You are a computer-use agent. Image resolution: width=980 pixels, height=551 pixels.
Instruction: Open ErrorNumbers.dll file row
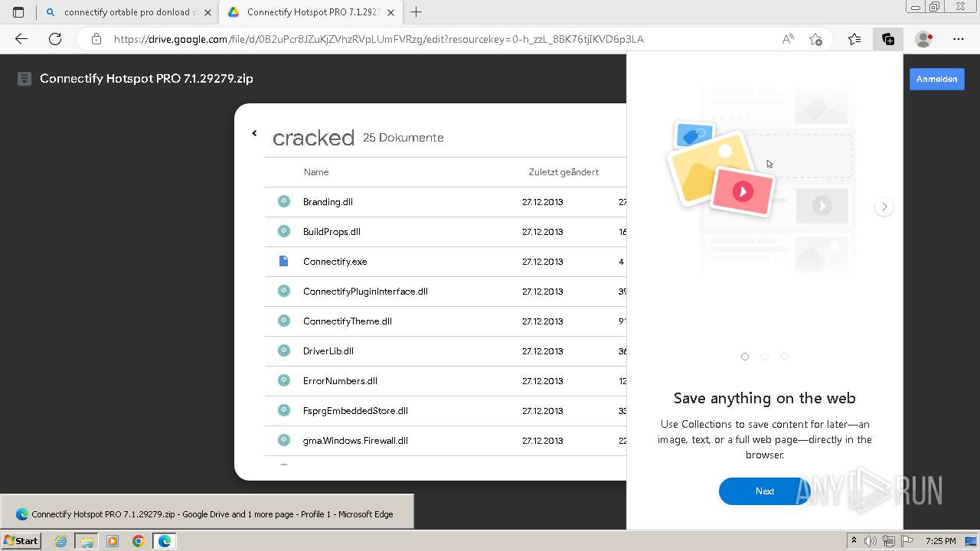pos(446,381)
